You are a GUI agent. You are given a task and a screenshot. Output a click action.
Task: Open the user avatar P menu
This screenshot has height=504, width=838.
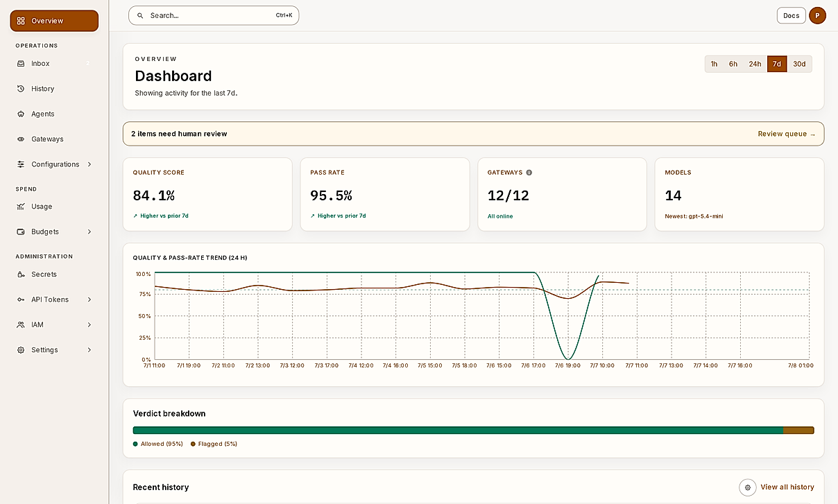pyautogui.click(x=817, y=15)
